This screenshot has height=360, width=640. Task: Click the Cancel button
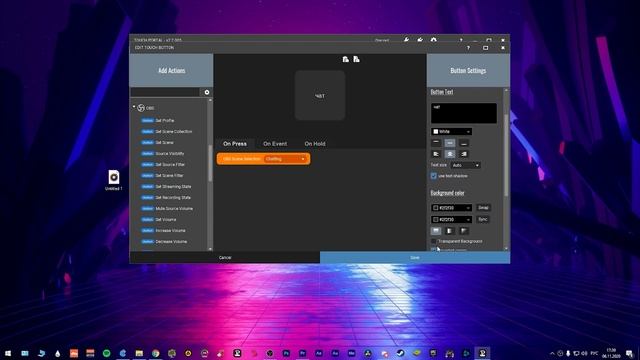click(225, 258)
